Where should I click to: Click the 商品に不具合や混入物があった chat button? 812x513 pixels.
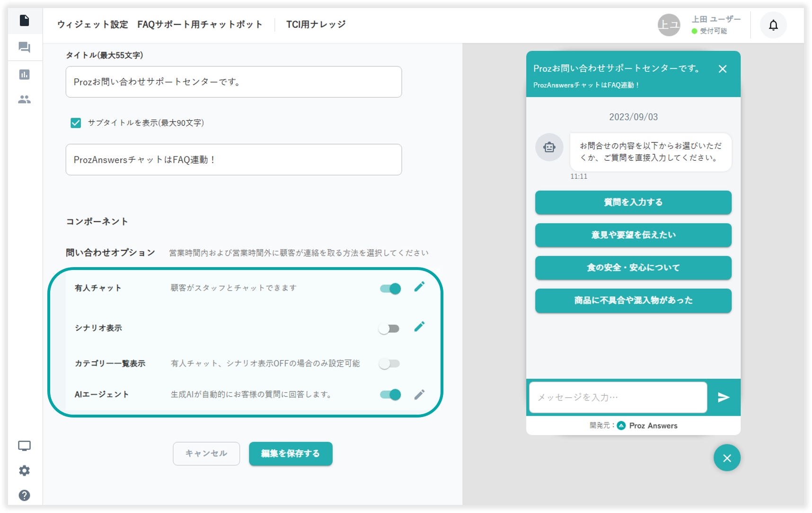point(633,301)
